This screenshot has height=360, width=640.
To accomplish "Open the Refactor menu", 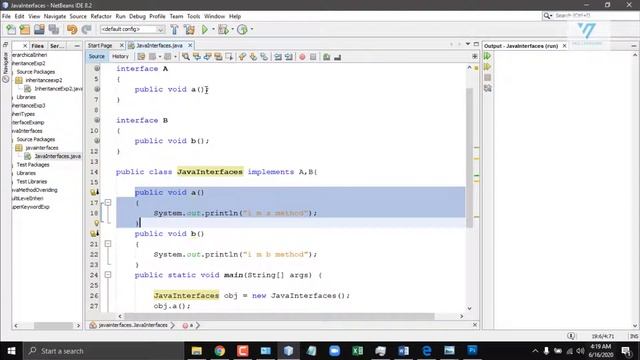I will coord(101,16).
